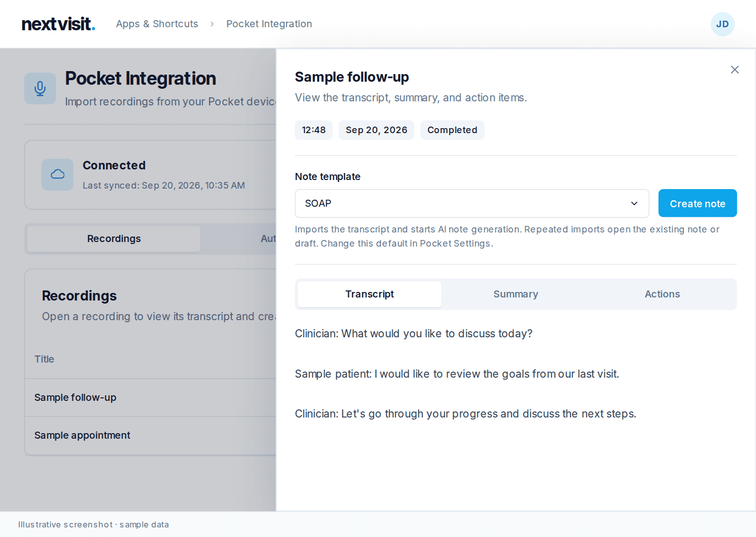Viewport: 756px width, 537px height.
Task: Switch to the Summary tab
Action: coord(516,294)
